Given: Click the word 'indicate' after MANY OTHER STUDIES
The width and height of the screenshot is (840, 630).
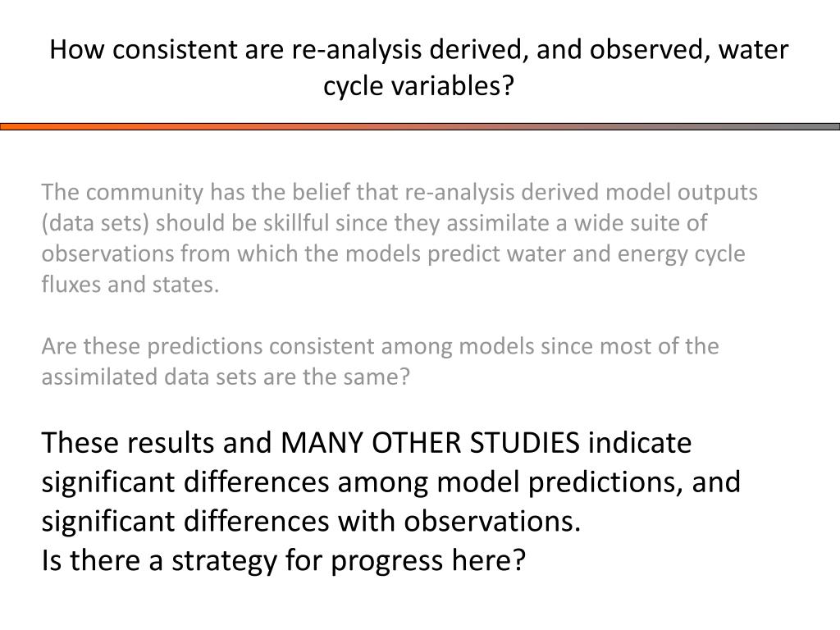Looking at the screenshot, I should pos(640,443).
